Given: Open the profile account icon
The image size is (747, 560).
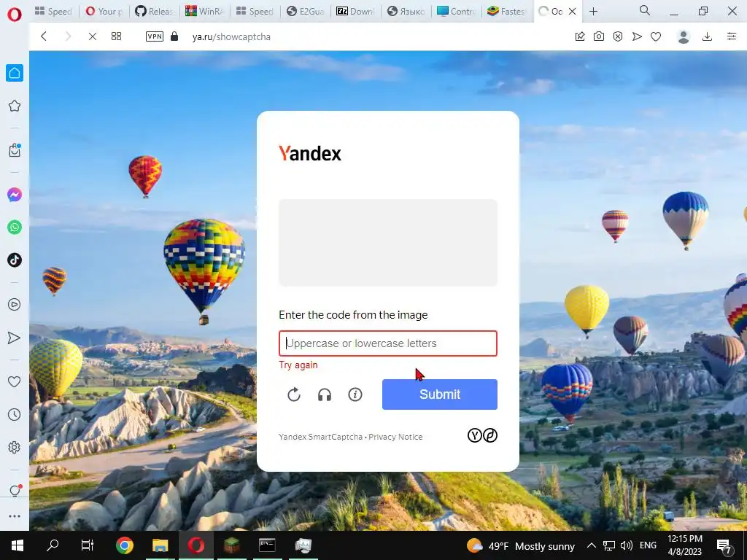Looking at the screenshot, I should (x=684, y=36).
